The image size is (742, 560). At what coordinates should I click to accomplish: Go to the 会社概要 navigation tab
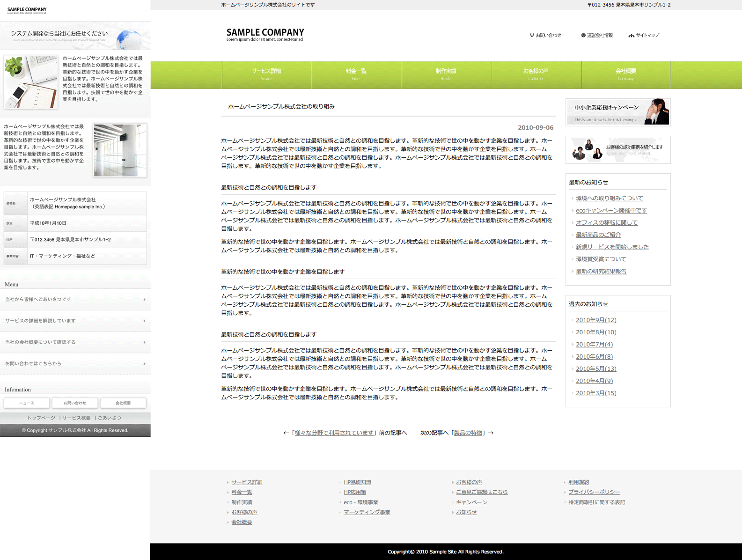tap(625, 74)
